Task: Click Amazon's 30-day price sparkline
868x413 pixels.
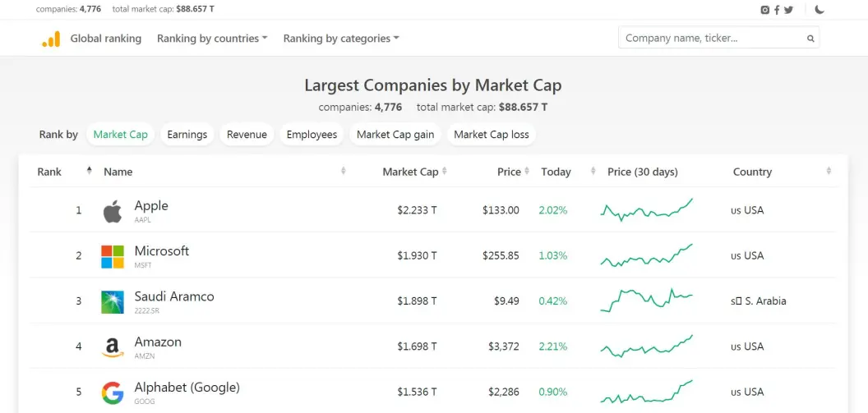Action: 647,346
